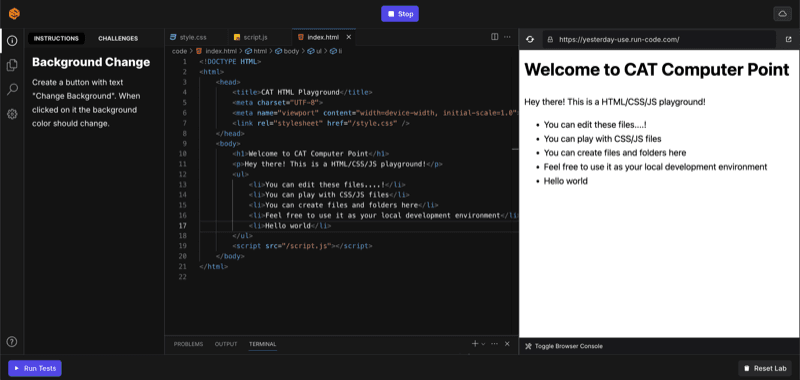This screenshot has height=380, width=800.
Task: Open preview in new window icon
Action: pos(788,39)
